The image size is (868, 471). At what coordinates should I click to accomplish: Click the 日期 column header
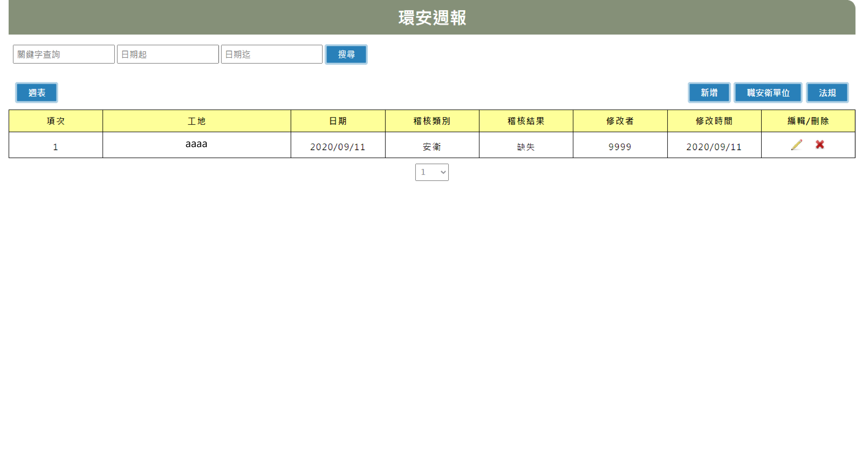338,121
